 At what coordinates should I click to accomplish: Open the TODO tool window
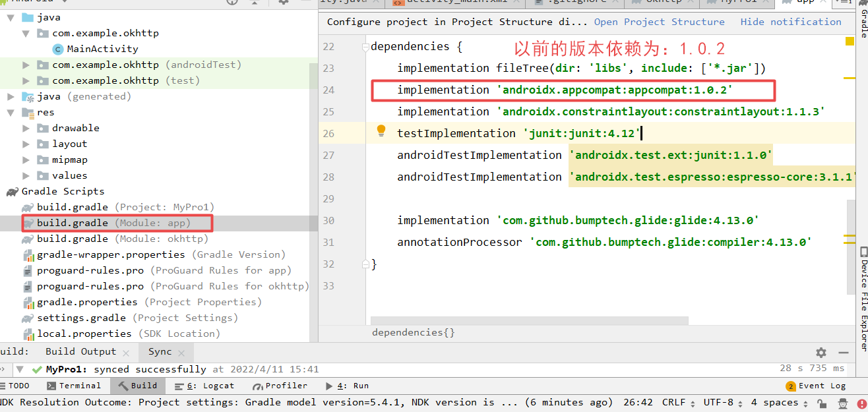[18, 386]
